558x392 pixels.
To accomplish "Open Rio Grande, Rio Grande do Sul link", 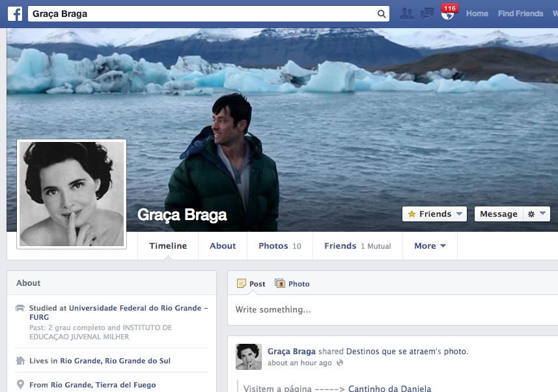I will [x=115, y=361].
